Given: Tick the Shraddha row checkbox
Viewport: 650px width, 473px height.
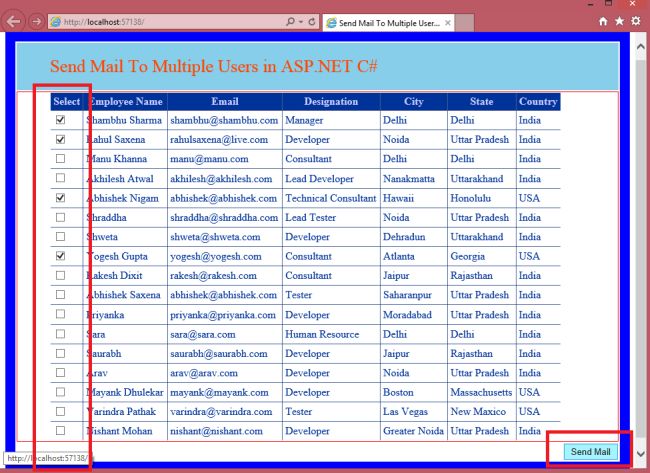Looking at the screenshot, I should coord(61,217).
